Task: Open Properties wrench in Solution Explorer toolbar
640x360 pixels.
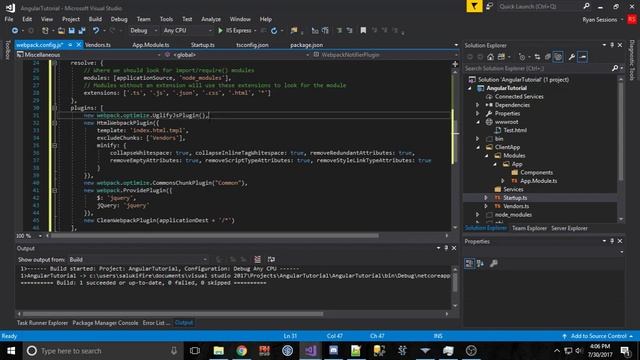Action: point(571,57)
